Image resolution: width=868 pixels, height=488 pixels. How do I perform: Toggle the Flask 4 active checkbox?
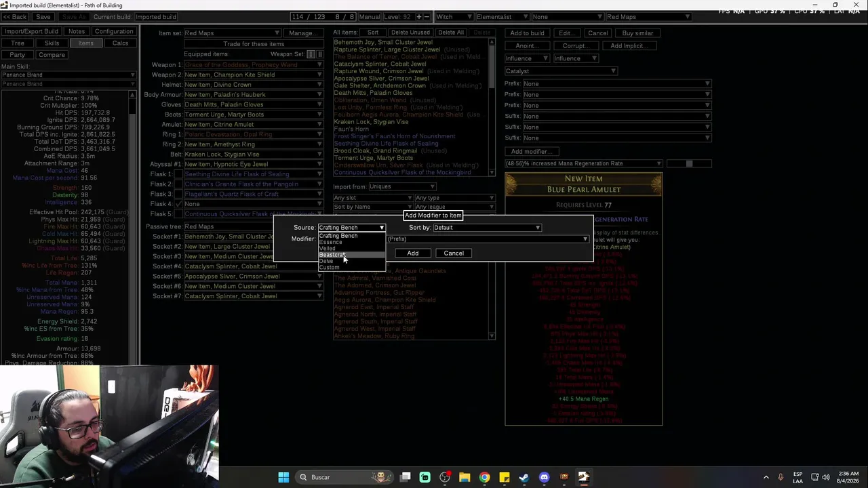click(178, 204)
